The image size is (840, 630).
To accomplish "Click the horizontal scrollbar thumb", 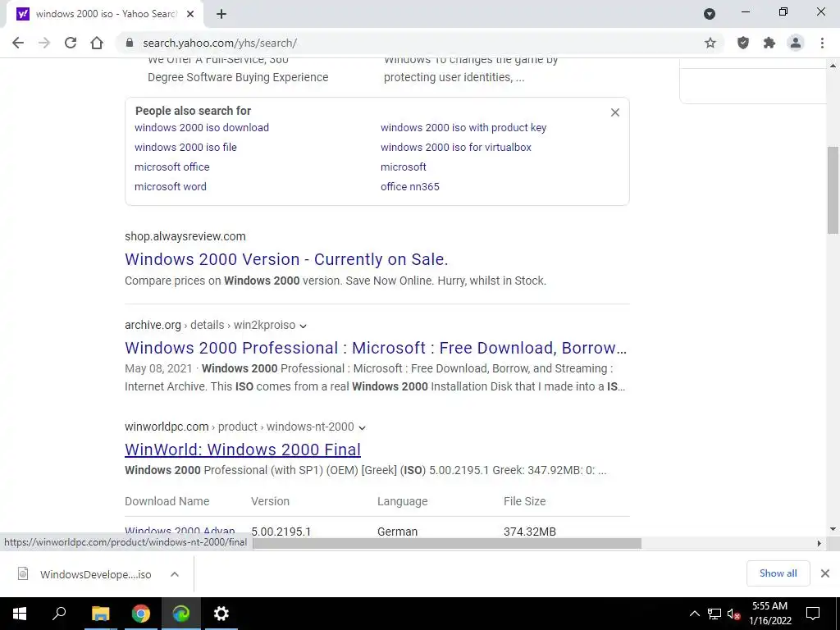I will (x=447, y=543).
